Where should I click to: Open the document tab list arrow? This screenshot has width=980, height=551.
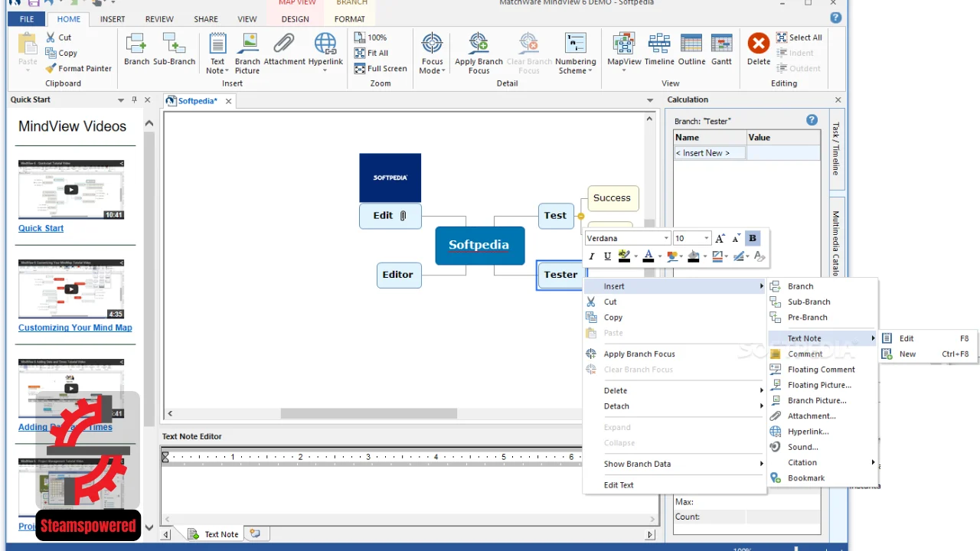coord(650,100)
